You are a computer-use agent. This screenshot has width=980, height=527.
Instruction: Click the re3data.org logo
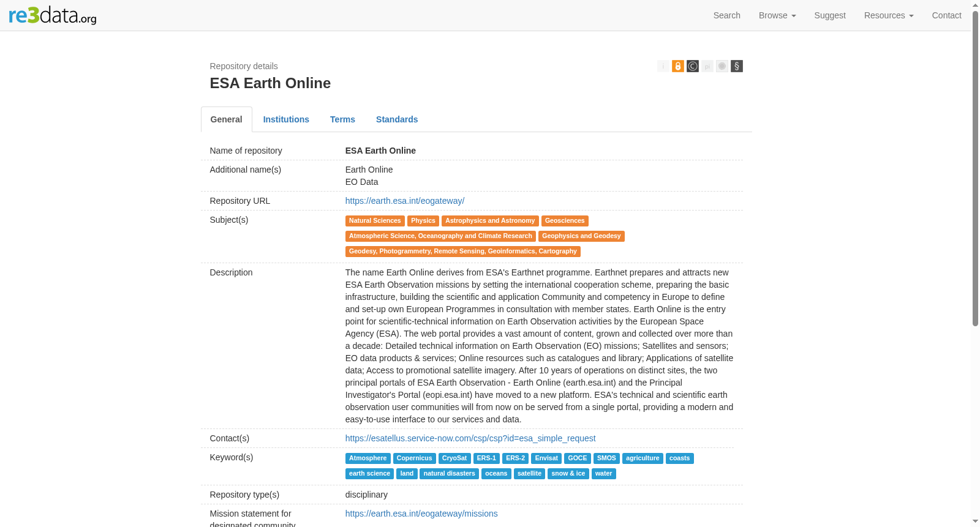53,15
